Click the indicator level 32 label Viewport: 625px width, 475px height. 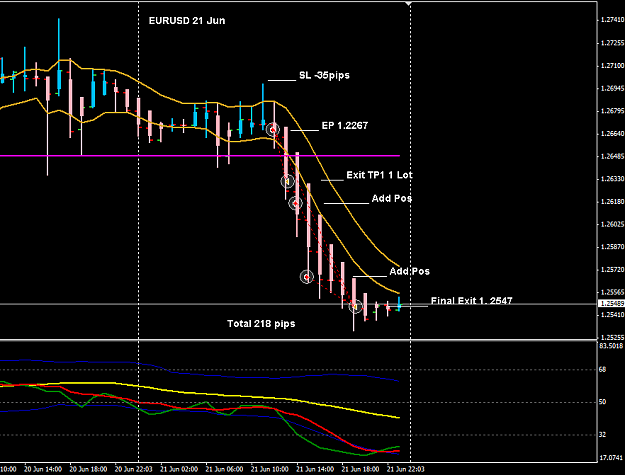coord(602,435)
